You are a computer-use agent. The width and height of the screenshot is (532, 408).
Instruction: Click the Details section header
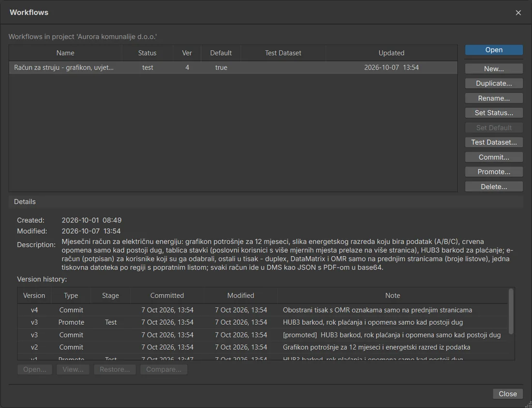pyautogui.click(x=266, y=202)
